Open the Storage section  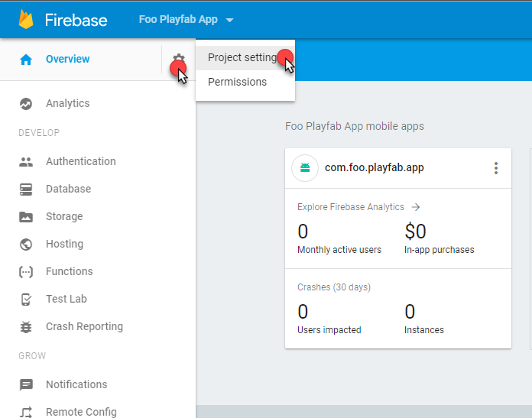point(64,216)
